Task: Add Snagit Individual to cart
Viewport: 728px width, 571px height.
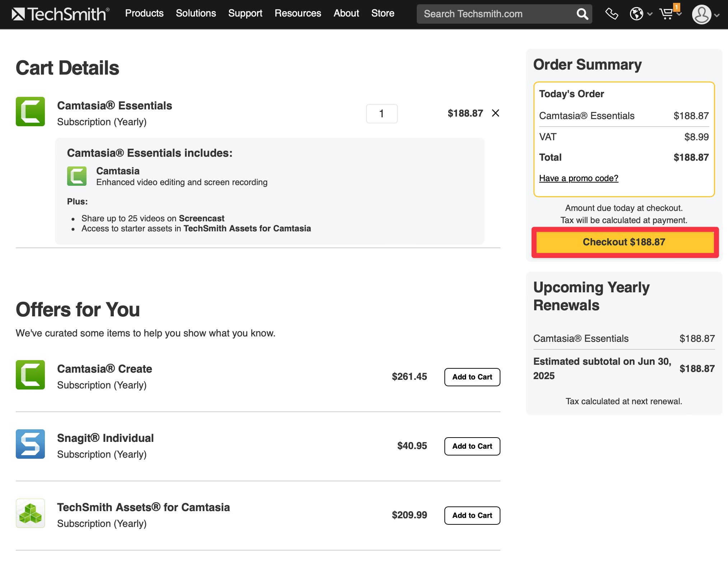Action: [x=472, y=446]
